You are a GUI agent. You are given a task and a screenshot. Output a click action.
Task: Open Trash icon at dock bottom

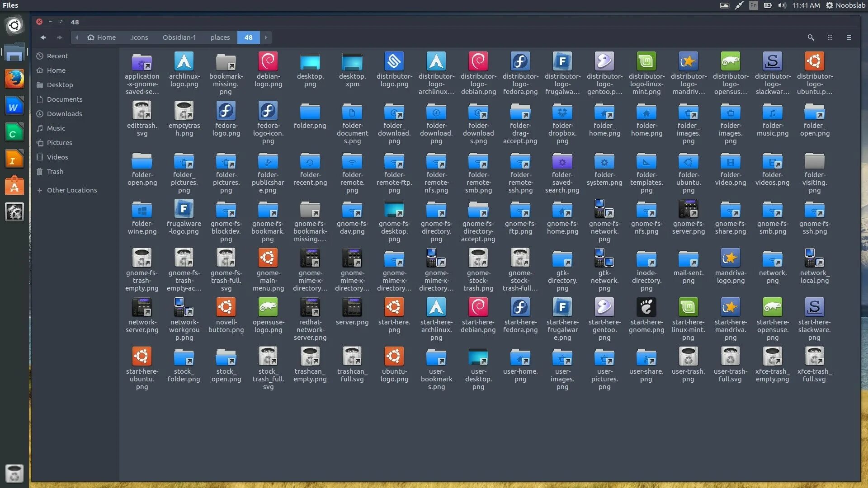pyautogui.click(x=14, y=474)
